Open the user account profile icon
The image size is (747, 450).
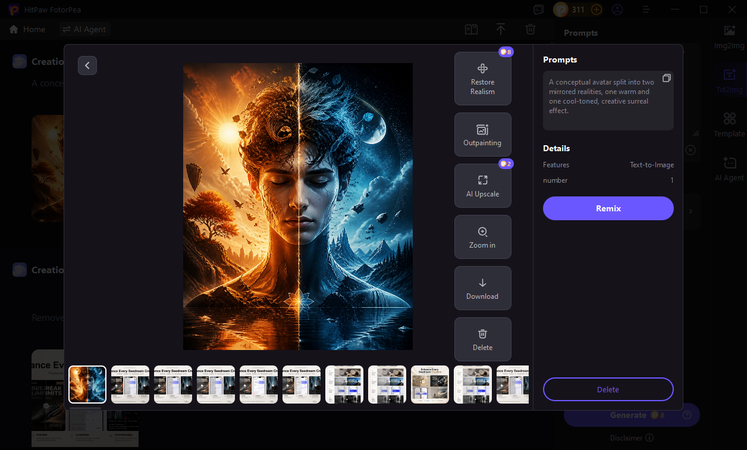[617, 10]
